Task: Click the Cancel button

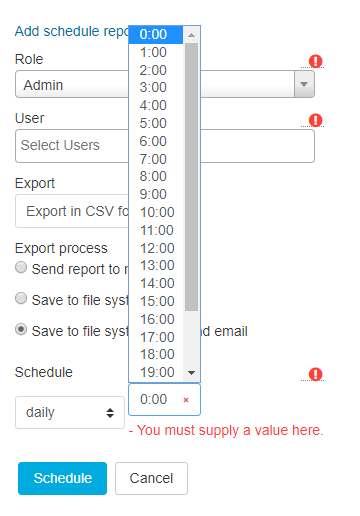Action: click(x=151, y=478)
